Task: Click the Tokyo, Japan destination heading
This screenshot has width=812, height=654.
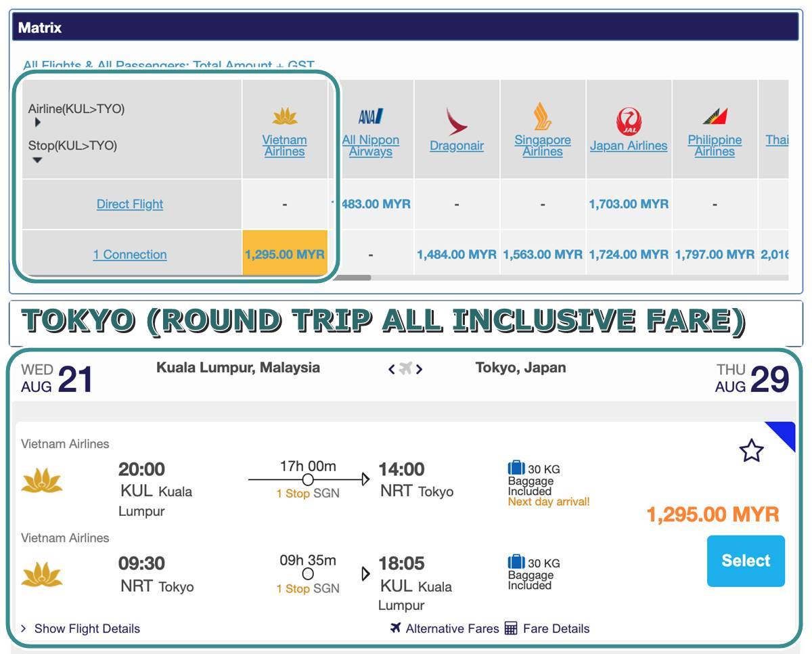Action: click(x=521, y=368)
